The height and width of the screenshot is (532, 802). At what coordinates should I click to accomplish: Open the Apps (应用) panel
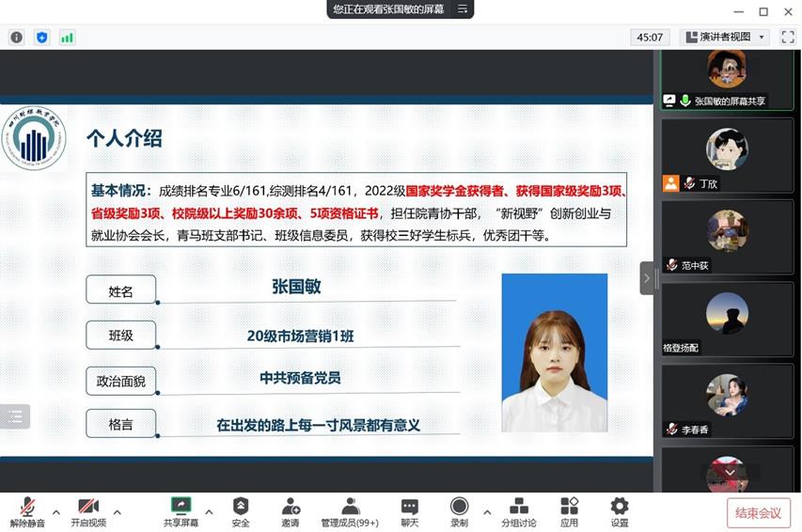point(569,512)
